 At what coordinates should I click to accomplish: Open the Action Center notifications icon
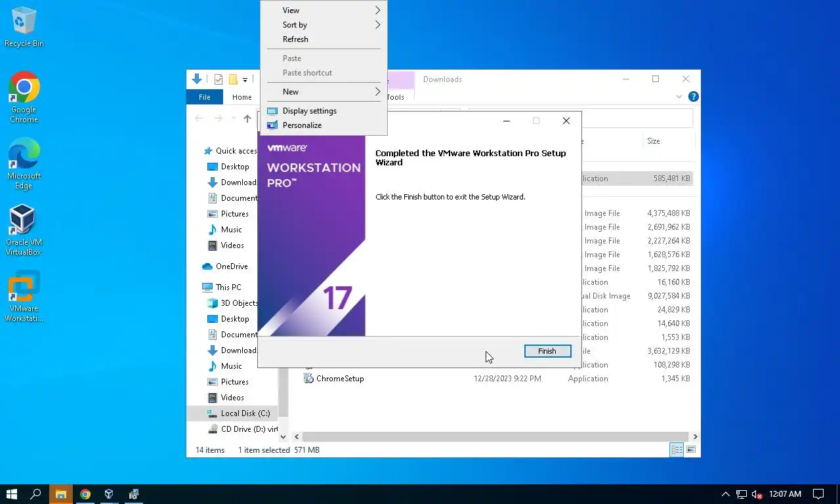(x=818, y=494)
